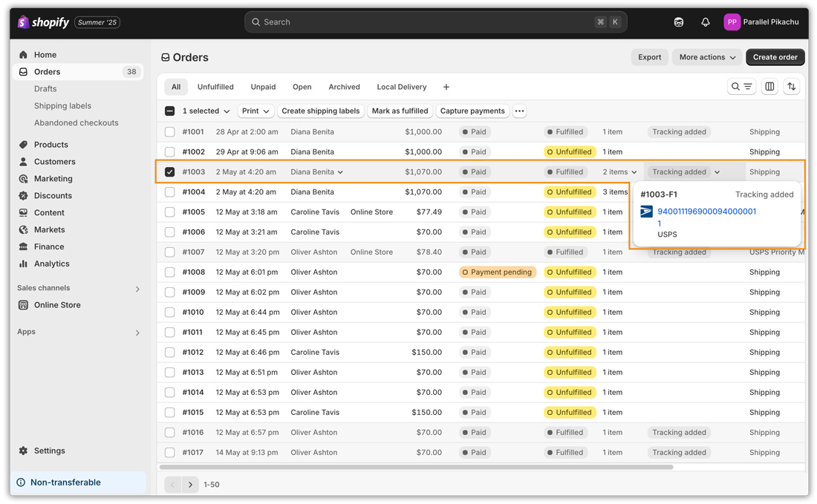Screen dimensions: 817x504
Task: Select checkbox for order #1008
Action: coord(170,272)
